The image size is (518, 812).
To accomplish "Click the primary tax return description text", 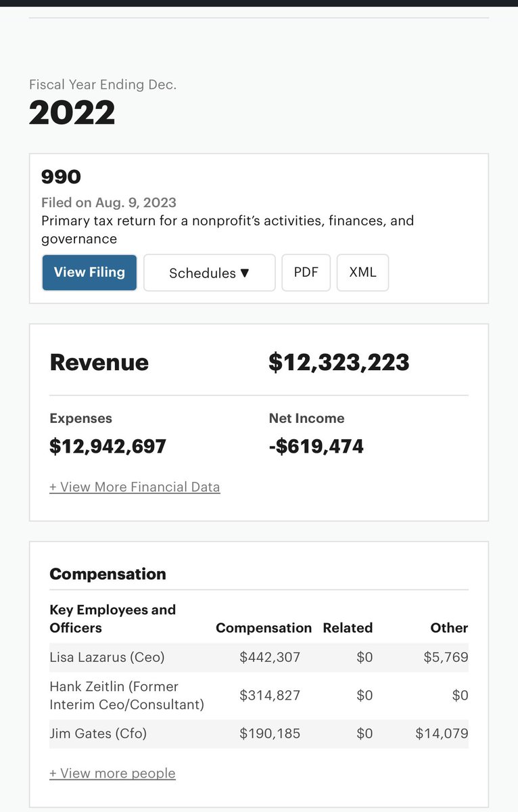I will coord(227,230).
